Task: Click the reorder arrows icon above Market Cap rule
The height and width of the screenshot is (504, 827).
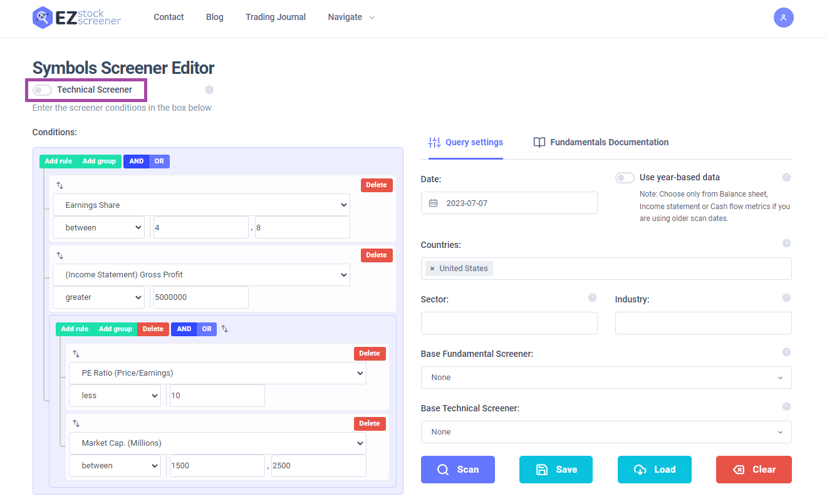Action: pyautogui.click(x=76, y=424)
